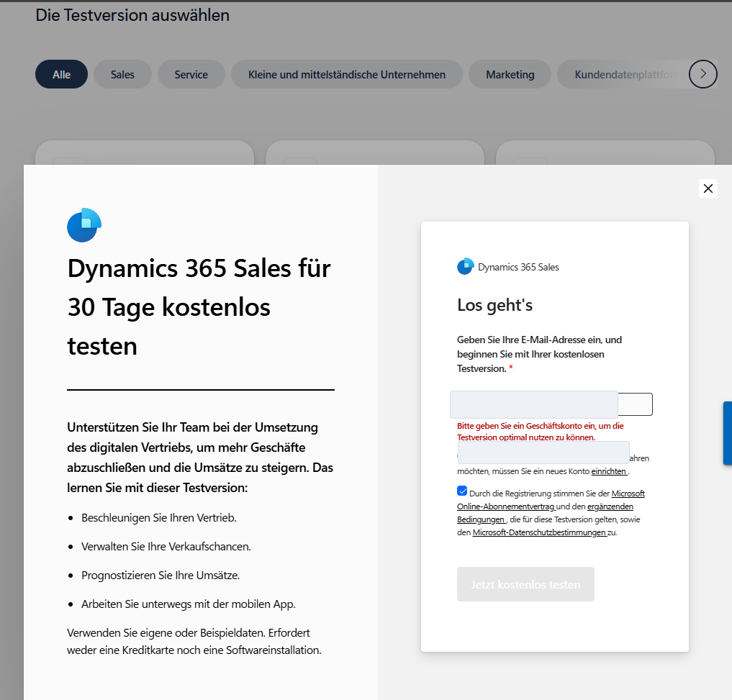Select the Sales filter tab

[122, 74]
